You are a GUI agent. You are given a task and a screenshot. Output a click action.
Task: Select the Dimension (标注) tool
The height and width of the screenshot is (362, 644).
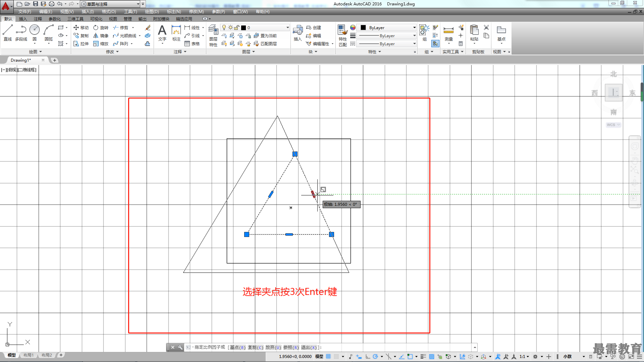pos(176,33)
